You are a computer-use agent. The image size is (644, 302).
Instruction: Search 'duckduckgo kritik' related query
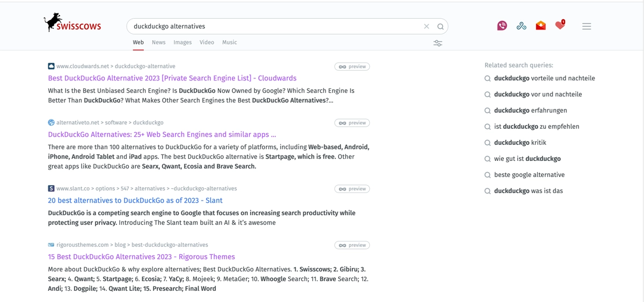tap(520, 143)
